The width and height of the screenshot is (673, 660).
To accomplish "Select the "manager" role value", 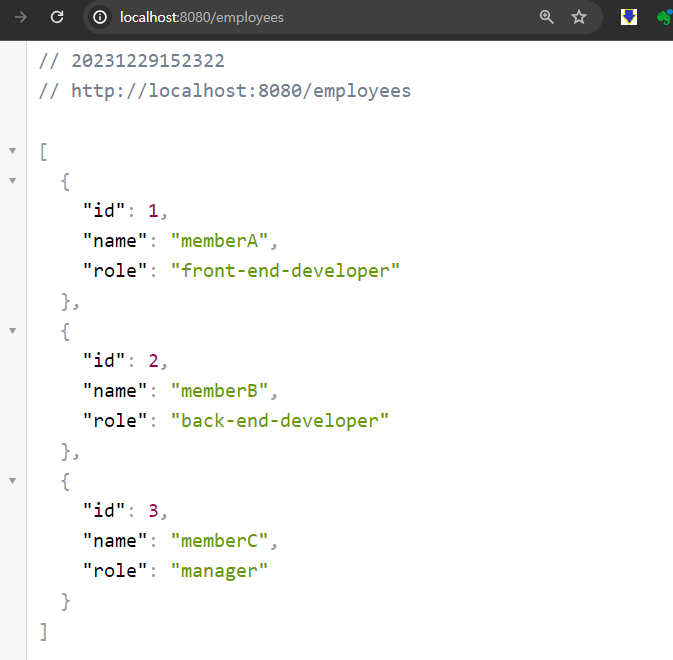I will 219,571.
